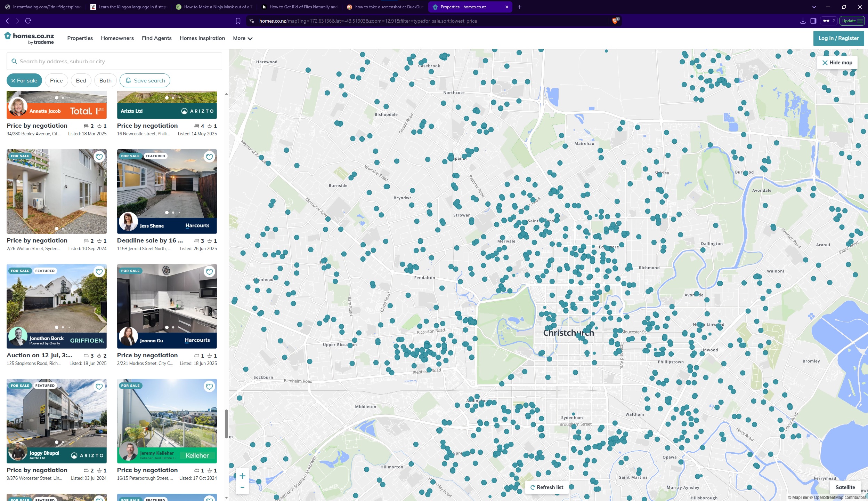
Task: Favourite the 16/15 Peterborough Street listing
Action: click(209, 387)
